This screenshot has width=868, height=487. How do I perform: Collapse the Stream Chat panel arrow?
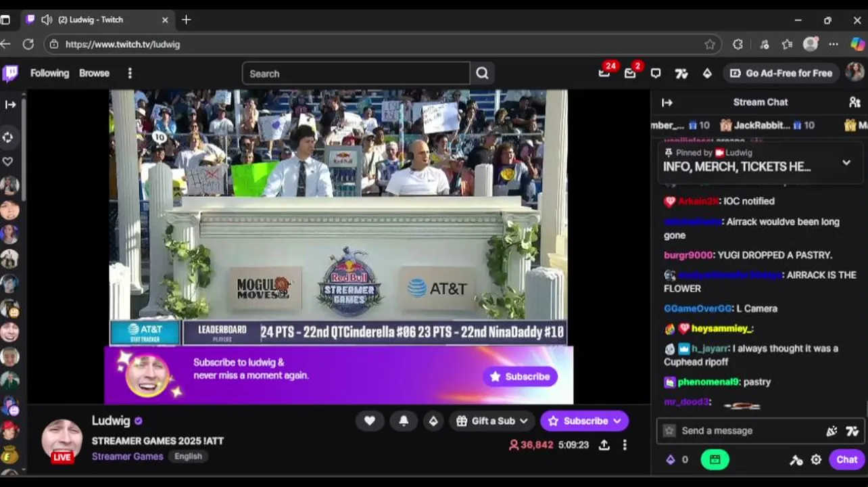(667, 102)
